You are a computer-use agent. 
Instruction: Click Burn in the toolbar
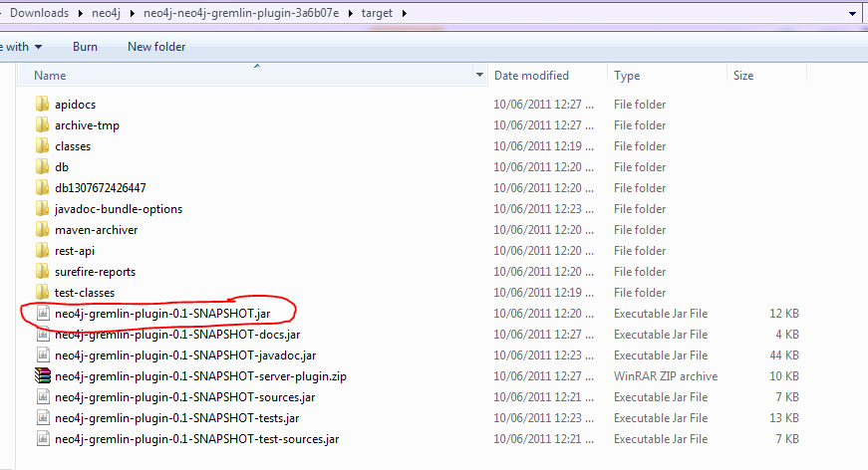(x=85, y=47)
